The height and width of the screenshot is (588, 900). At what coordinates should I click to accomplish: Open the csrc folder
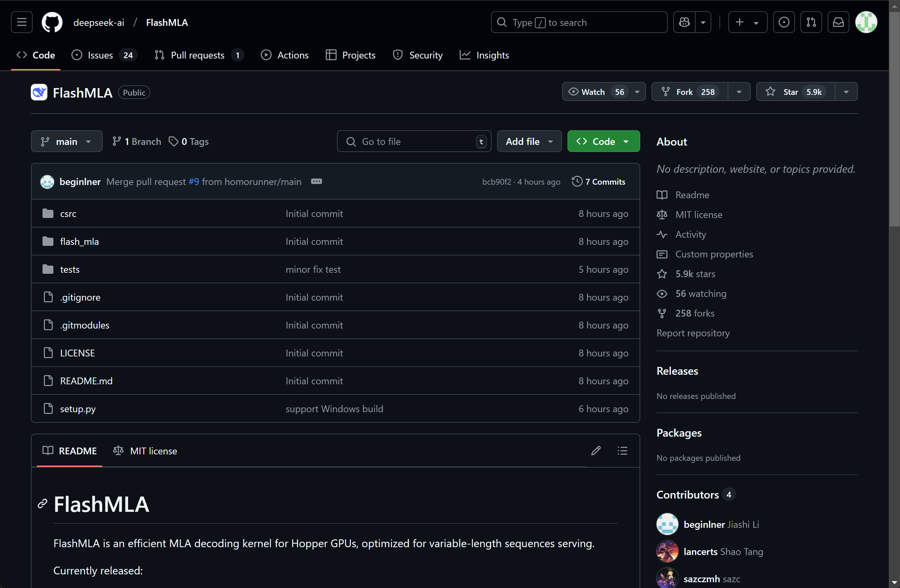point(68,214)
